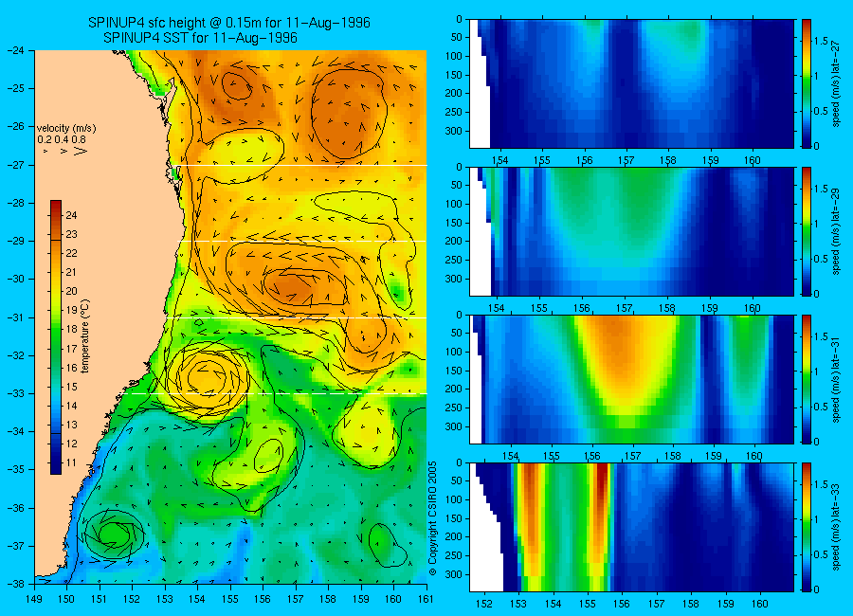Click the speed color bar beside the lat=-31 section
The image size is (853, 616).
tap(806, 379)
